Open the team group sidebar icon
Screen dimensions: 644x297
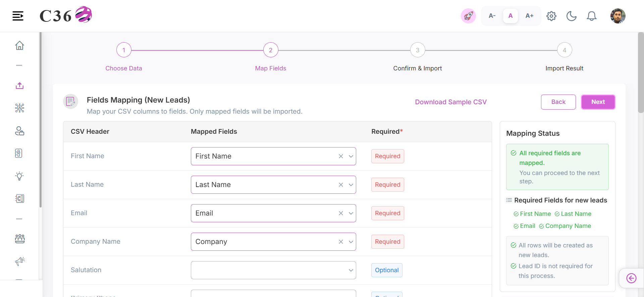point(19,239)
